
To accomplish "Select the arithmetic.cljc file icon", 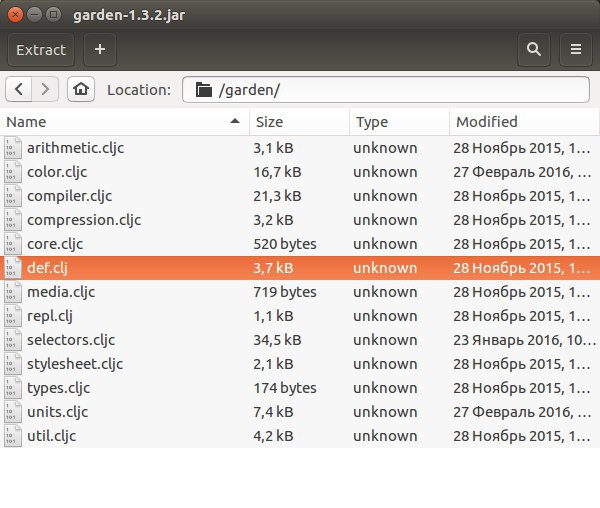I will tap(13, 148).
